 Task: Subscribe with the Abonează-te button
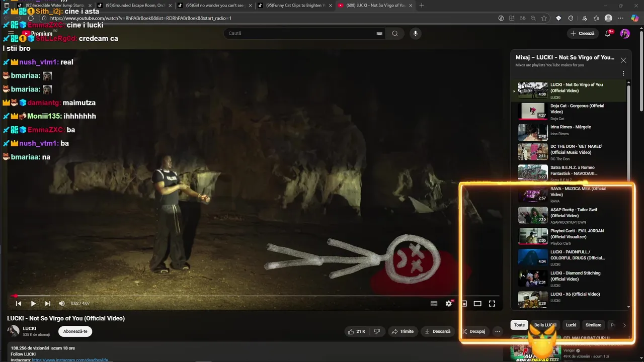coord(75,331)
